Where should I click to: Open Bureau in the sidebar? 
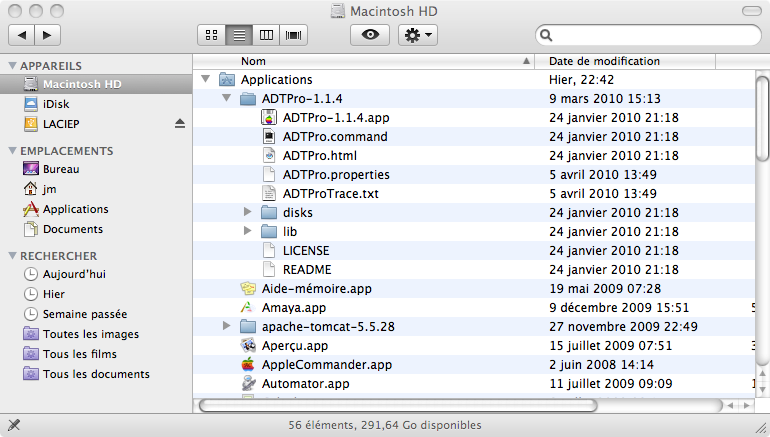(61, 169)
